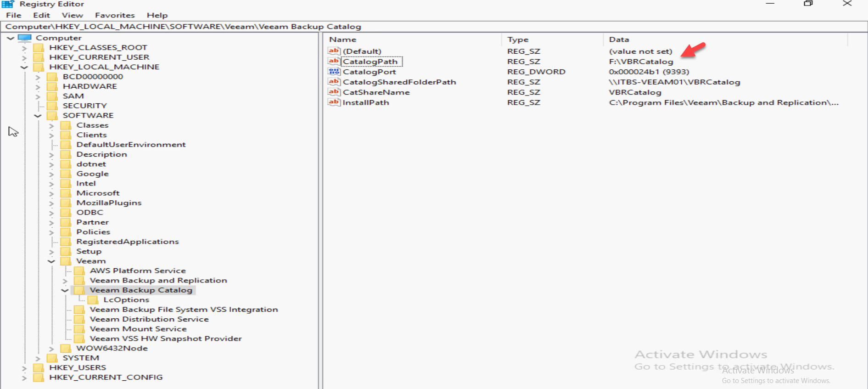
Task: Click the CatShareName string value icon
Action: (x=334, y=92)
